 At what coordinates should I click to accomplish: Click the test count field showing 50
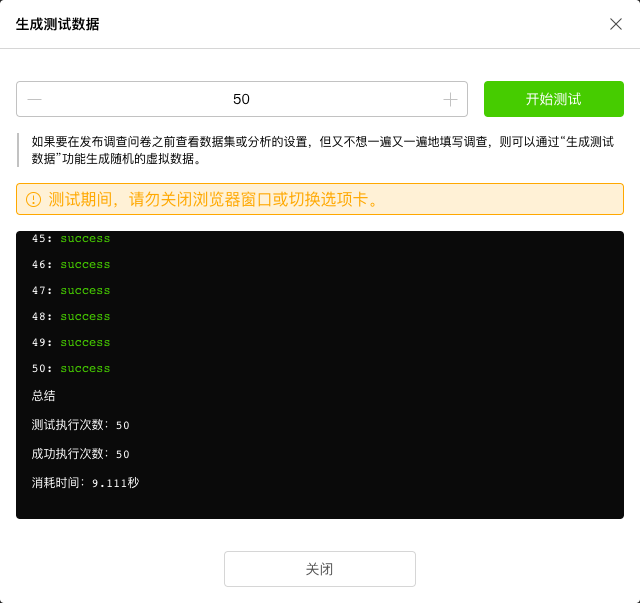tap(242, 99)
